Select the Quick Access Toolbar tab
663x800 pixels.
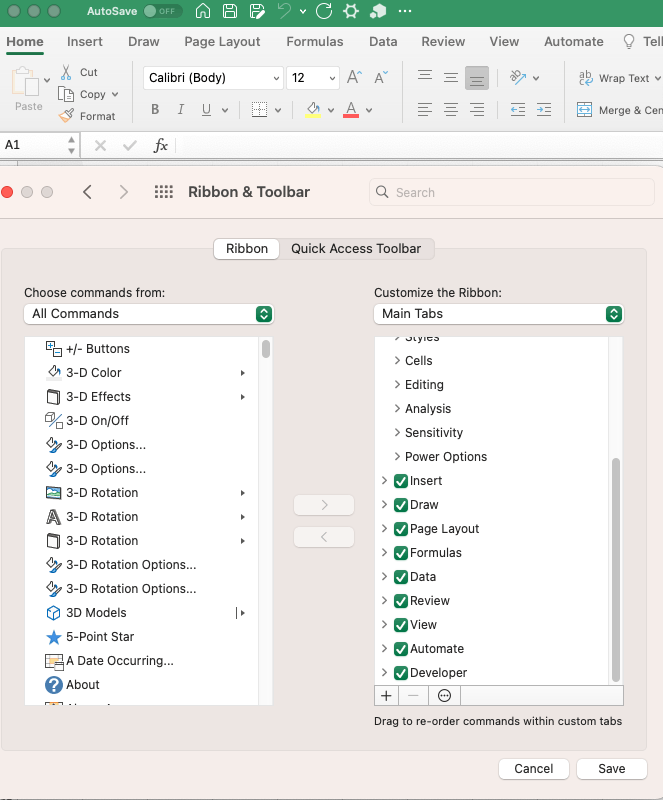[x=356, y=248]
